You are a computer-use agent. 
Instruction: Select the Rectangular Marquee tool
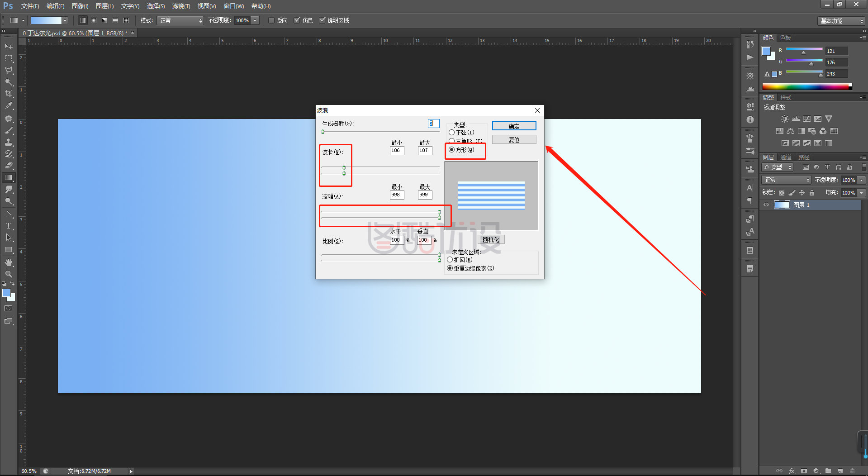[9, 58]
